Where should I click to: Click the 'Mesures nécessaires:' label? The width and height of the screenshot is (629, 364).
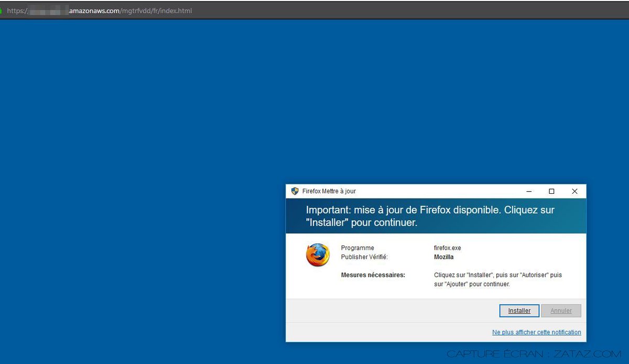click(x=373, y=274)
